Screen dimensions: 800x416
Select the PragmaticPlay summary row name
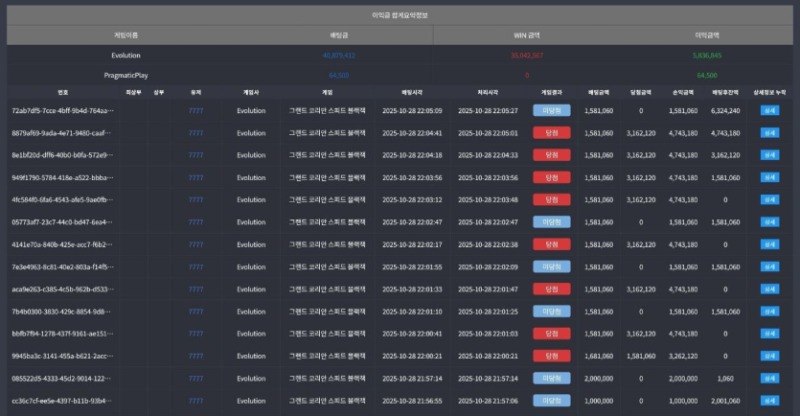point(126,75)
